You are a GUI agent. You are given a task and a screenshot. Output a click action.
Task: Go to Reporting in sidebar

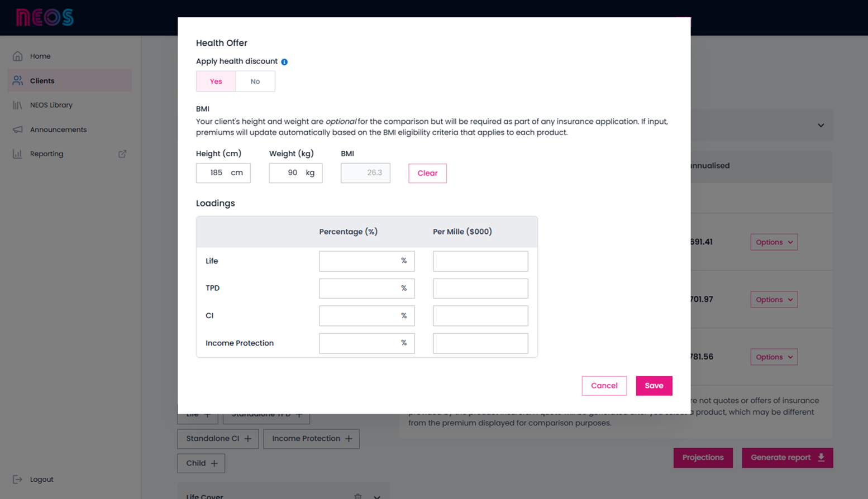tap(46, 154)
